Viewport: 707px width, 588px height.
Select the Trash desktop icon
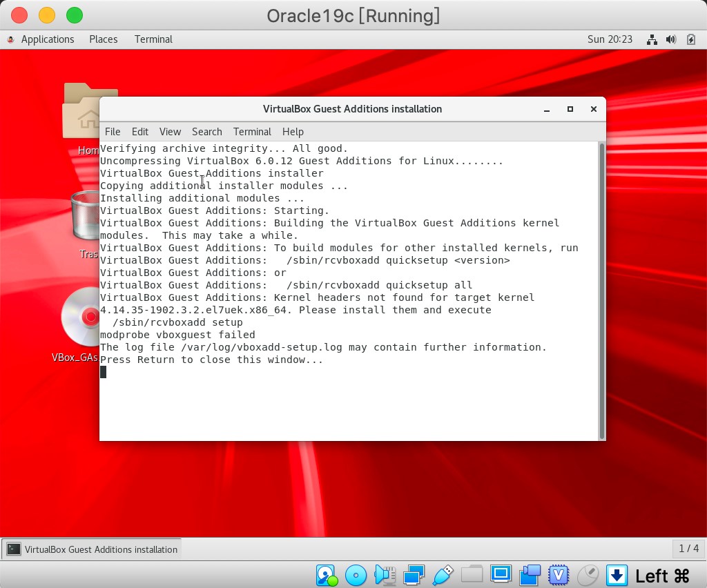click(86, 224)
